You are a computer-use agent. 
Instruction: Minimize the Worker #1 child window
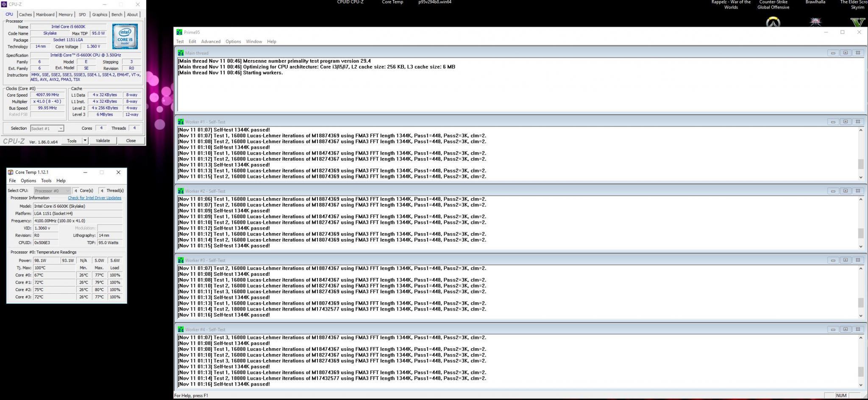click(x=833, y=122)
